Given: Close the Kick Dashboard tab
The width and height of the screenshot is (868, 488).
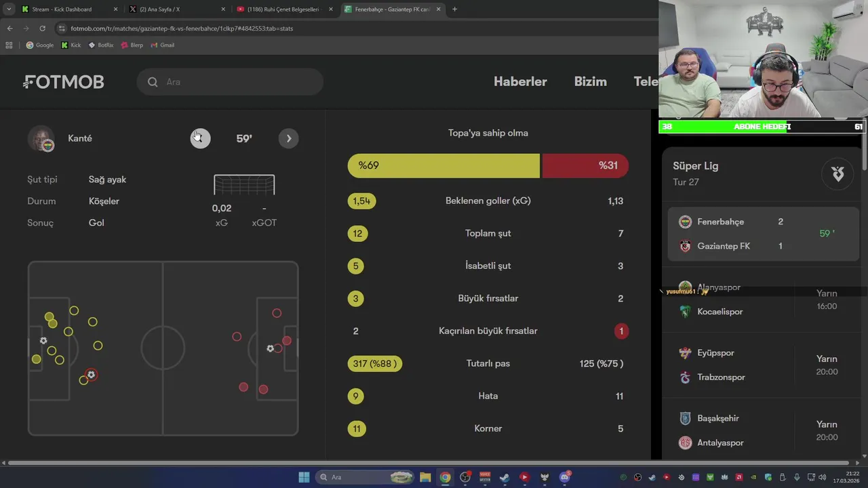Looking at the screenshot, I should point(115,9).
